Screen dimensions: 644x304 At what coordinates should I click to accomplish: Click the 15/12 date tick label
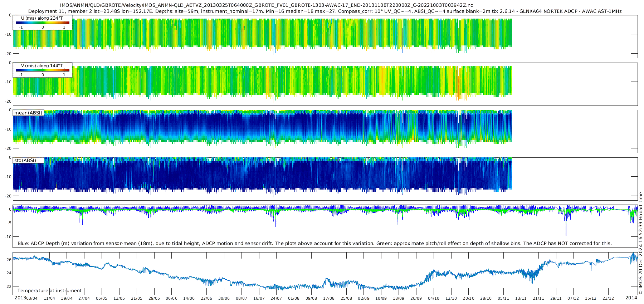(591, 298)
